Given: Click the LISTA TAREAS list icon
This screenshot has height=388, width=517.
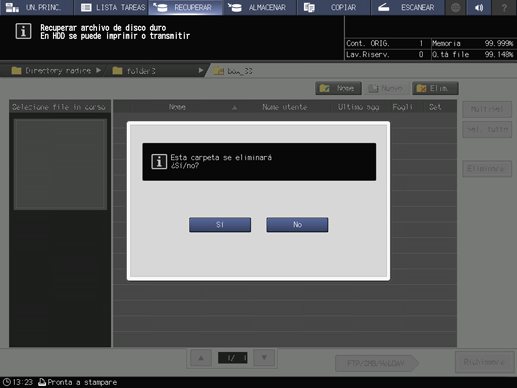Looking at the screenshot, I should pos(86,7).
